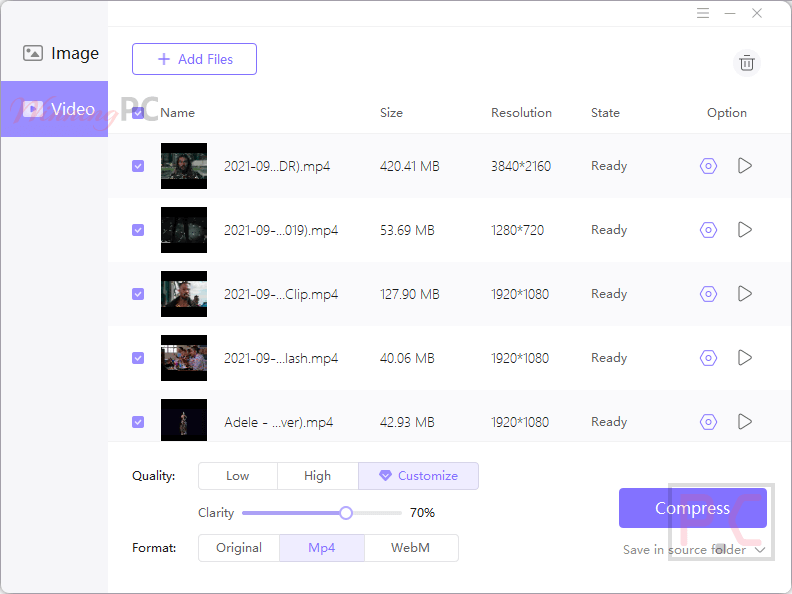Click thumbnail of Adele - ...ver).mp4
Screen dimensions: 792x594
pyautogui.click(x=184, y=420)
